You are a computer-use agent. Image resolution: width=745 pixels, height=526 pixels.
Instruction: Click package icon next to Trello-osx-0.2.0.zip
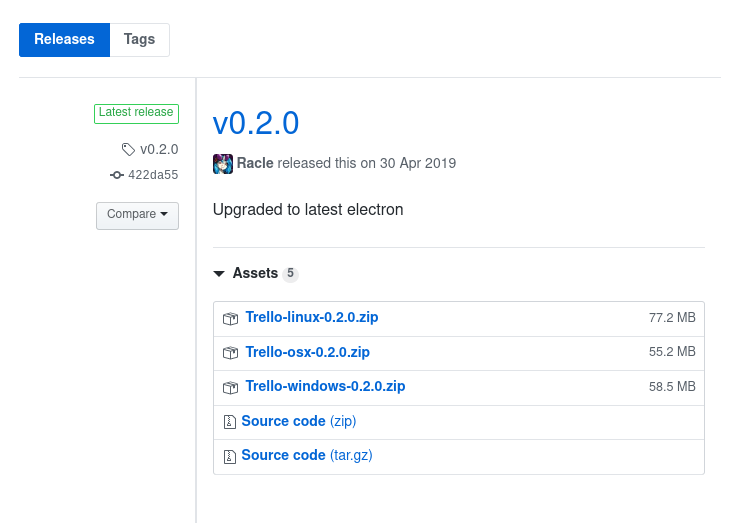230,353
